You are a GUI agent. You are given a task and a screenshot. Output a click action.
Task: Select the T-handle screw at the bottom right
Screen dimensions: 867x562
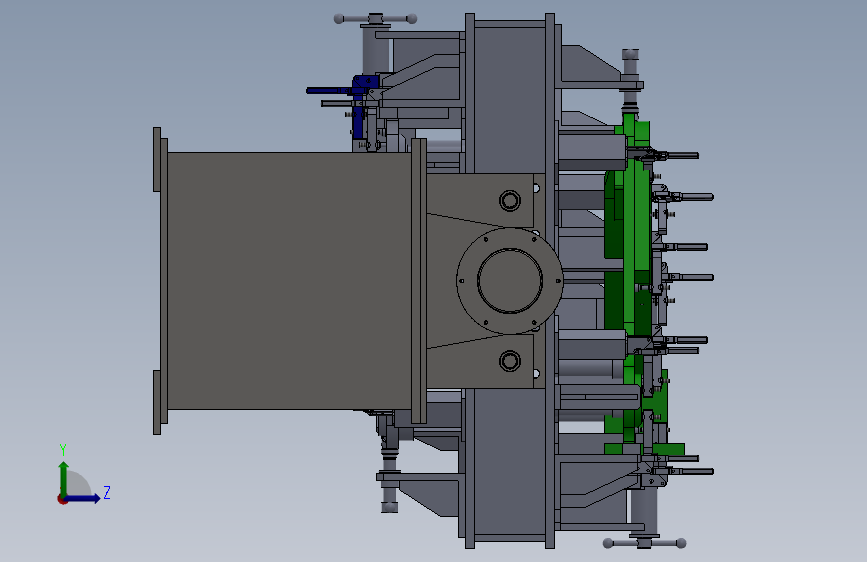pyautogui.click(x=644, y=543)
